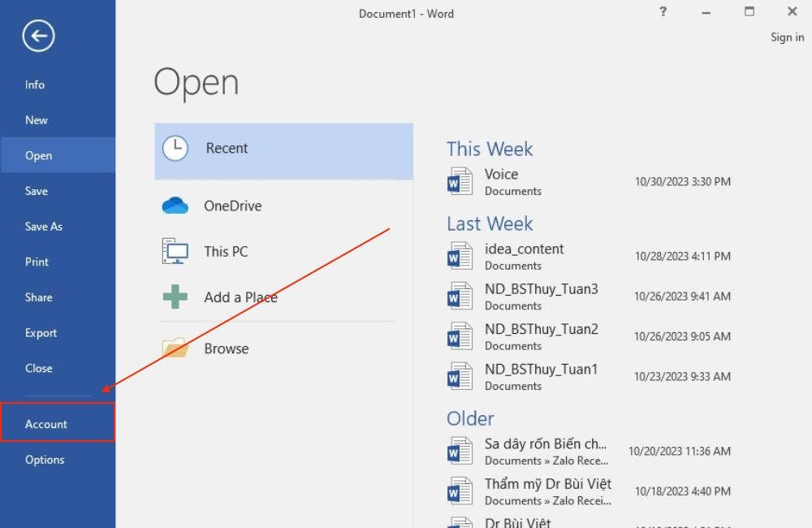Click date 10/20/2023 11:36 AM
The image size is (812, 528).
pos(680,451)
